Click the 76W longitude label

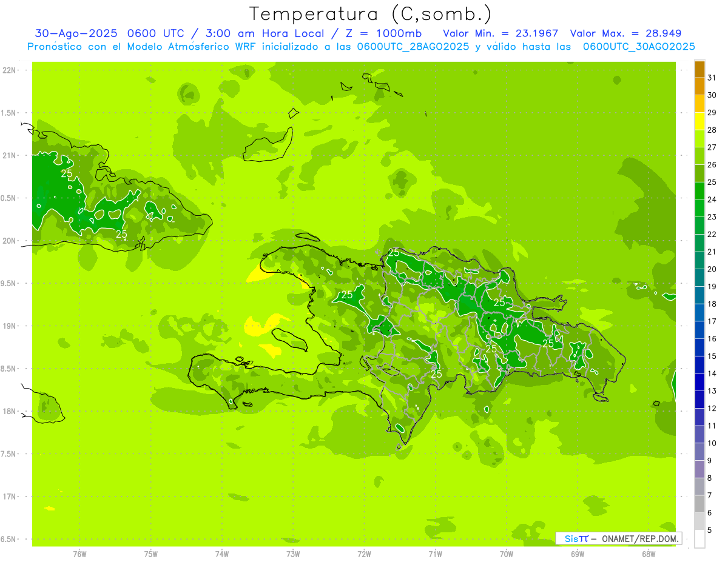click(79, 554)
